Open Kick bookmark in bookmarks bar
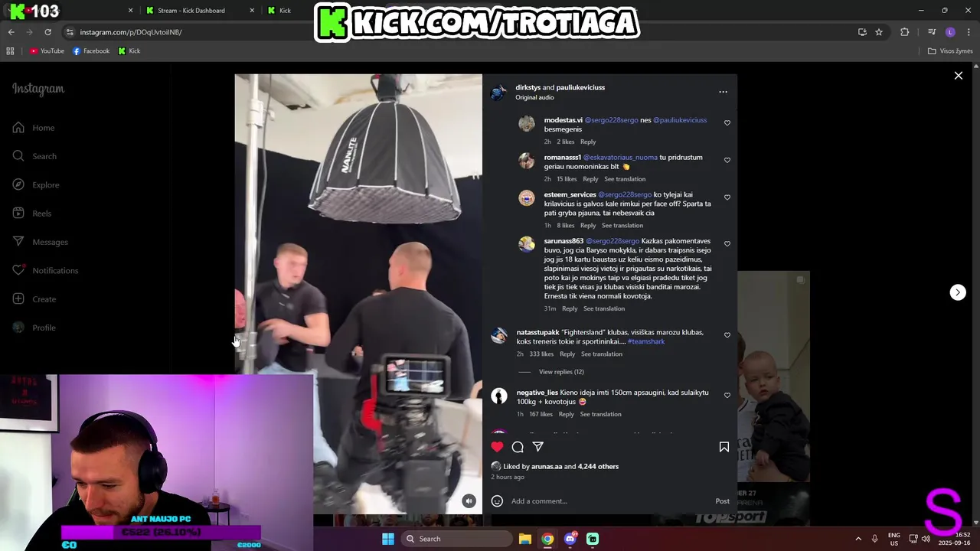980x551 pixels. (129, 51)
